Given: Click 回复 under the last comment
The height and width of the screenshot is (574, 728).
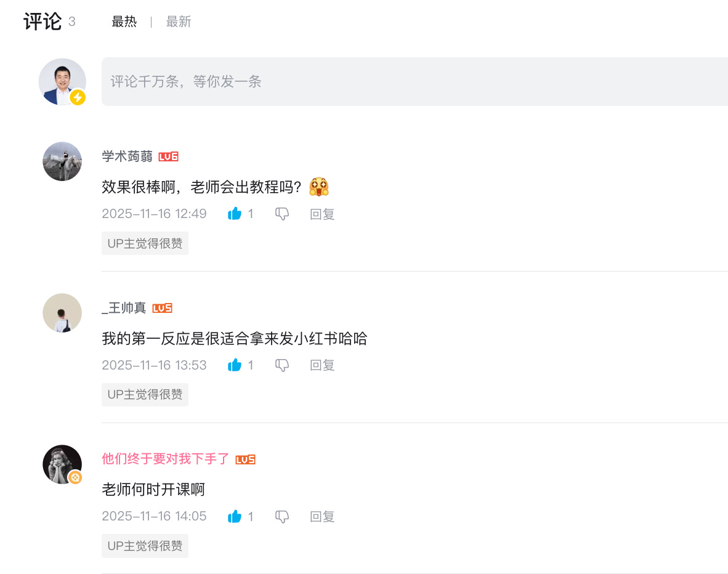Looking at the screenshot, I should point(322,516).
